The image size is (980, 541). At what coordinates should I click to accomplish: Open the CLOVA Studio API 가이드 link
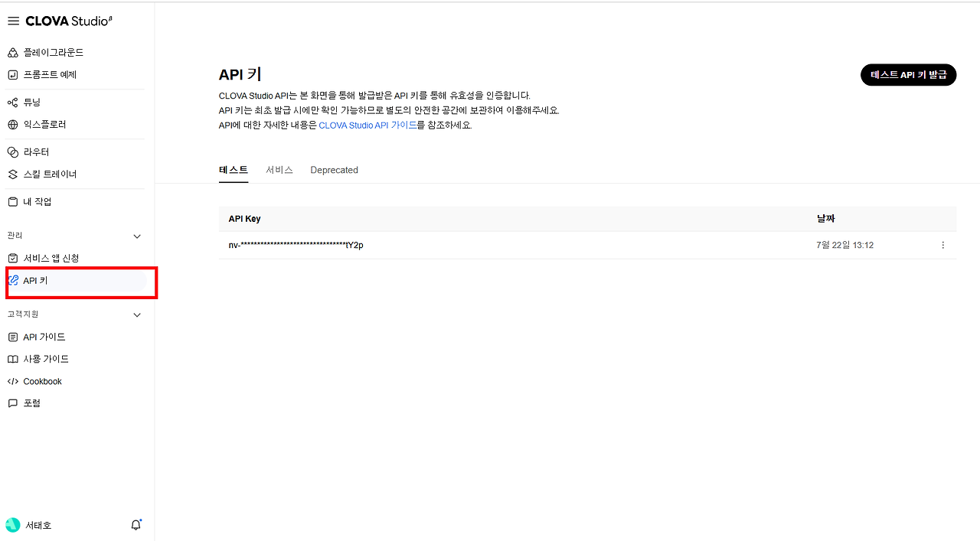(367, 125)
